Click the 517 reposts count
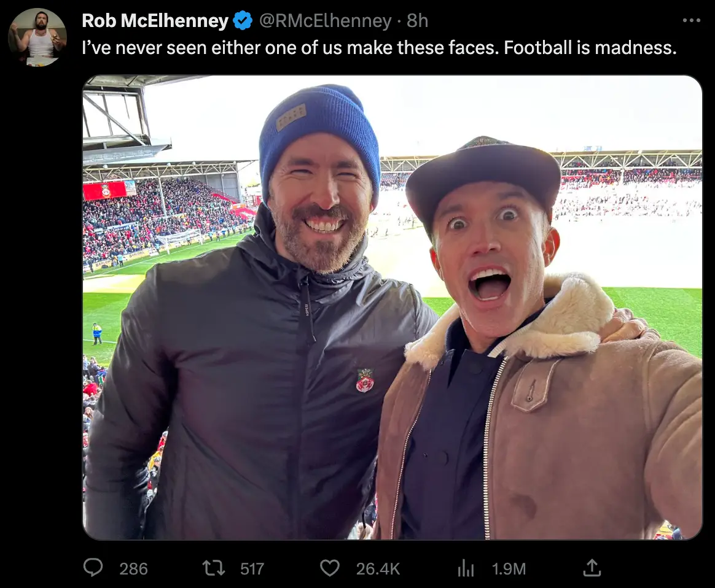This screenshot has height=588, width=715. [x=252, y=569]
